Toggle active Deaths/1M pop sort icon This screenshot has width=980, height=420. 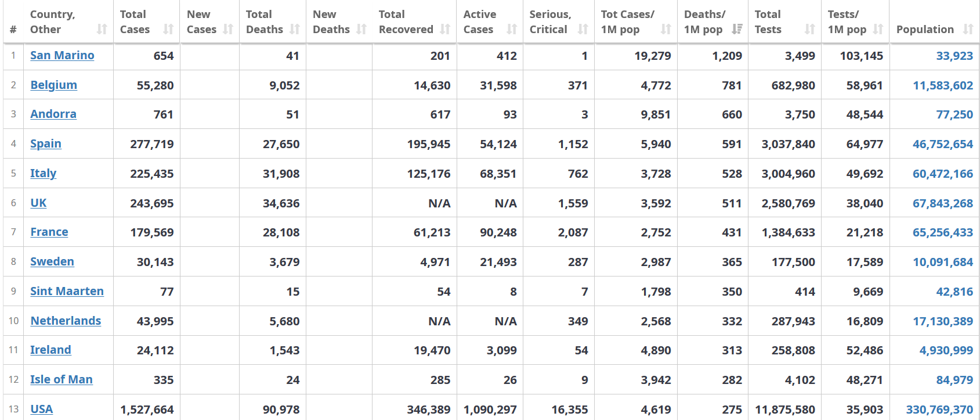pyautogui.click(x=737, y=29)
